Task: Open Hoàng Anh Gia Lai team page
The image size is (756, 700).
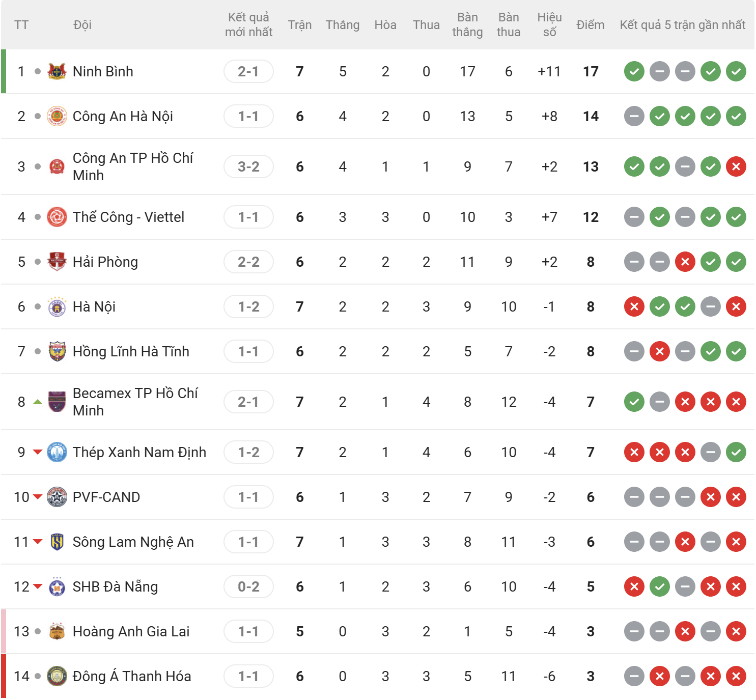Action: [131, 631]
